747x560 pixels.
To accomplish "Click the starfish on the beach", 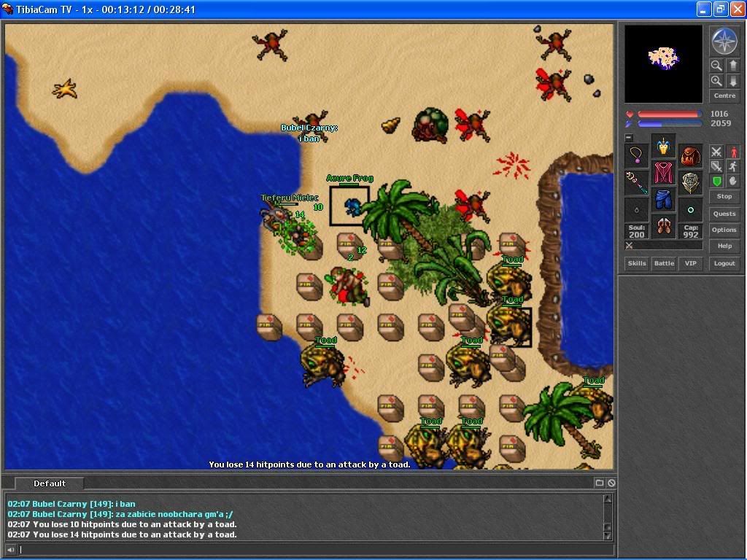I will point(65,89).
